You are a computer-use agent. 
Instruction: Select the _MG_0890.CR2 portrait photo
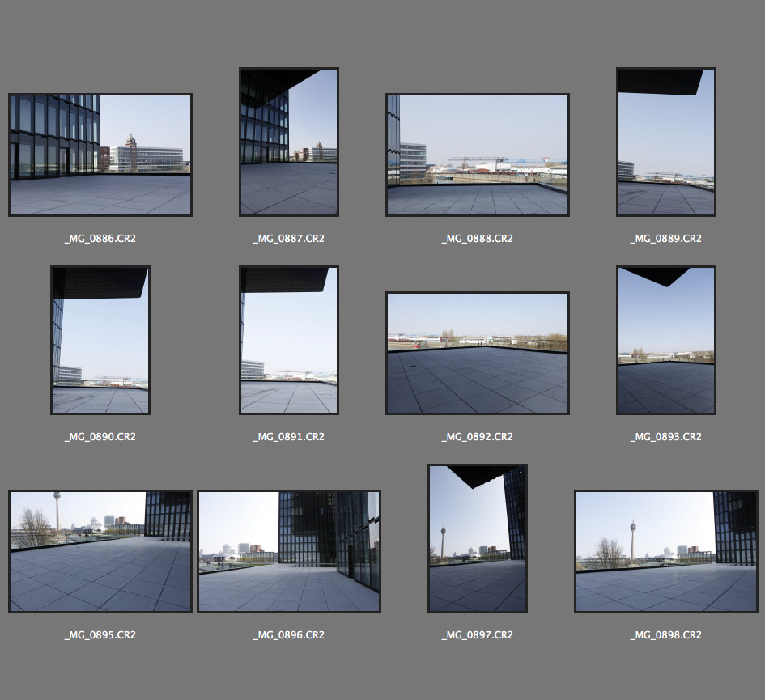pyautogui.click(x=100, y=340)
